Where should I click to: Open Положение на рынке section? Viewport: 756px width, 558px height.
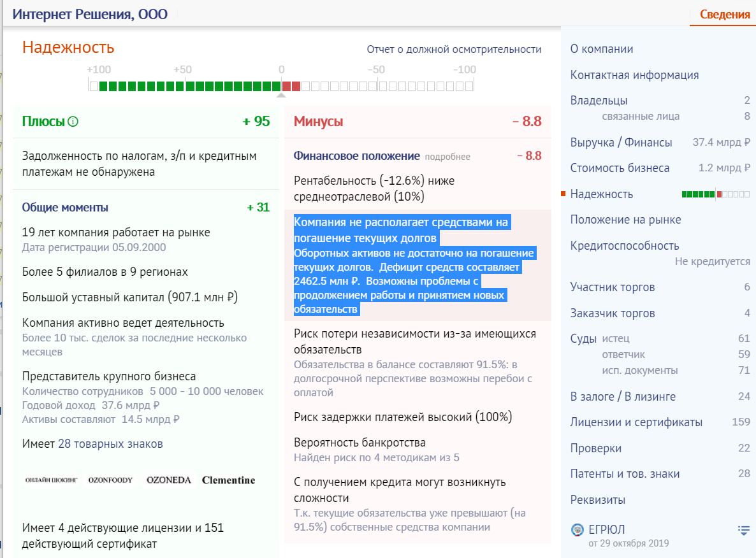(x=626, y=220)
